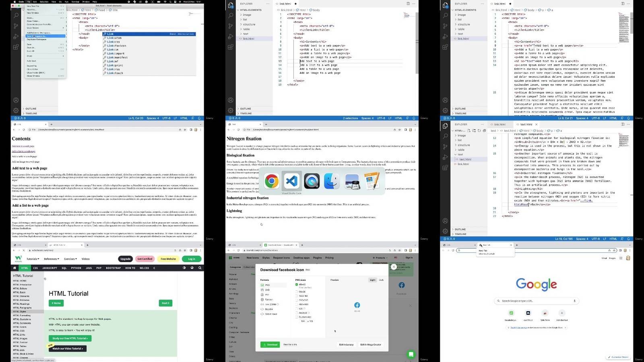Select JAVASCRIPT in the W3Schools navbar
This screenshot has height=362, width=644.
(x=50, y=268)
